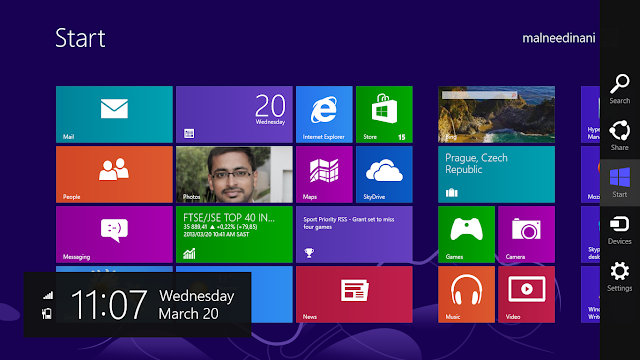The image size is (640, 360).
Task: Open the Sport Priority RSS tile
Action: 354,234
